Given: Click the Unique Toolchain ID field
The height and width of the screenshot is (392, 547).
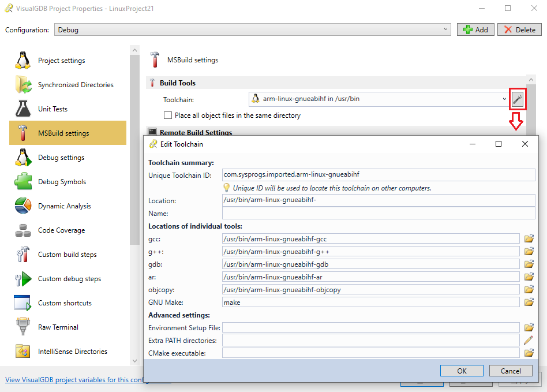Looking at the screenshot, I should pos(379,174).
